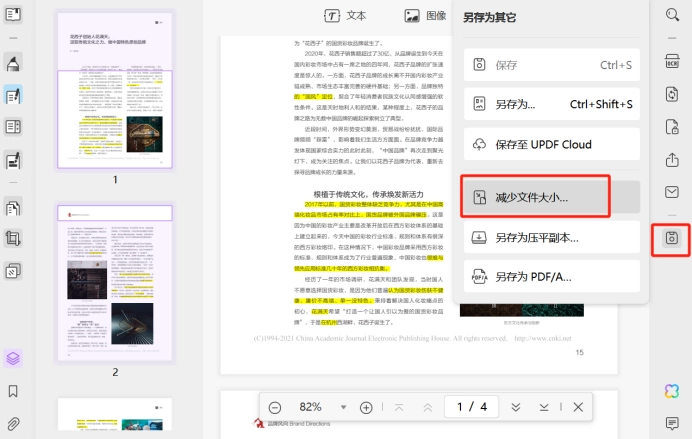692x439 pixels.
Task: Click the Save as Other disk icon
Action: click(x=672, y=239)
